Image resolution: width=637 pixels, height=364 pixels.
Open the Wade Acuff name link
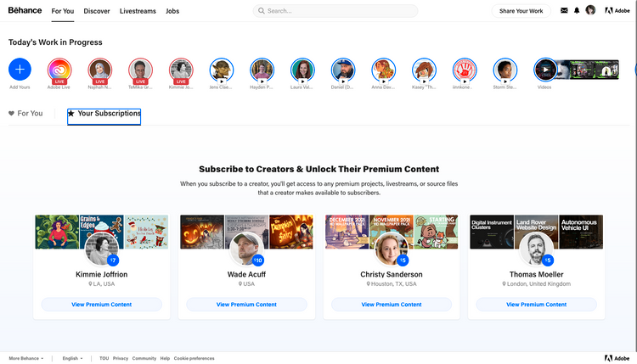pyautogui.click(x=246, y=274)
